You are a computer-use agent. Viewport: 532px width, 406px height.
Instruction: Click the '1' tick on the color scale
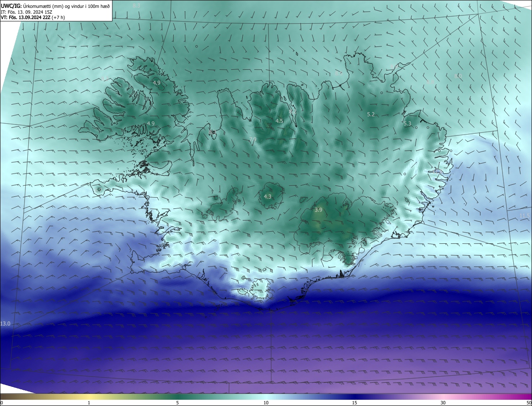(89, 403)
